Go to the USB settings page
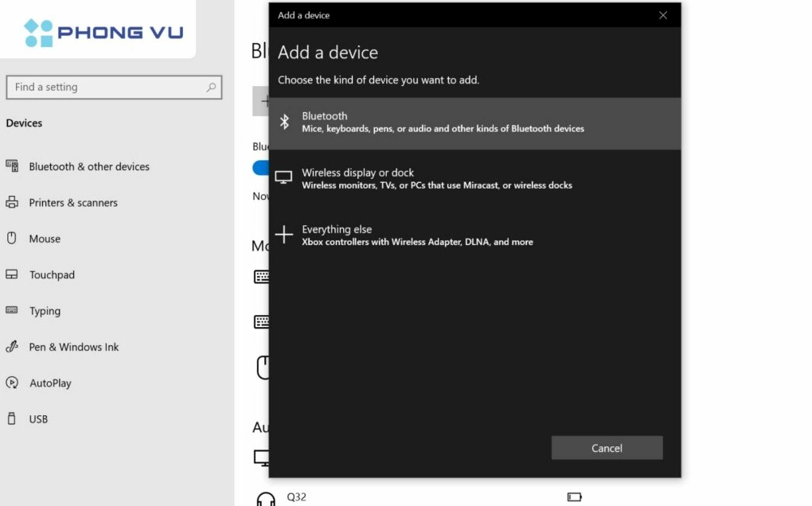 pos(38,419)
